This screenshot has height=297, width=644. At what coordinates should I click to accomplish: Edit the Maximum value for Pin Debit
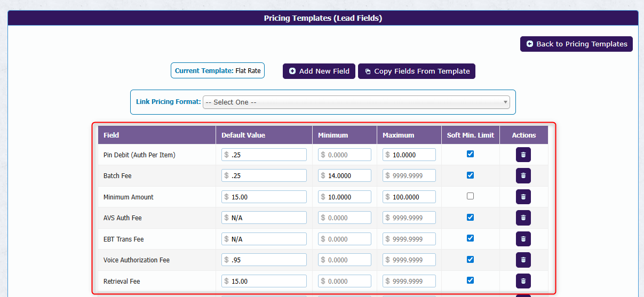pyautogui.click(x=413, y=155)
